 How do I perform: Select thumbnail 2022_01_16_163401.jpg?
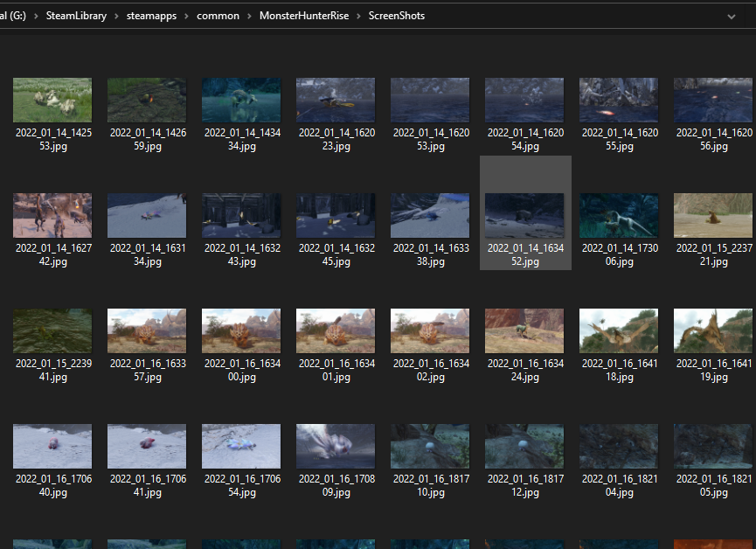pyautogui.click(x=336, y=330)
